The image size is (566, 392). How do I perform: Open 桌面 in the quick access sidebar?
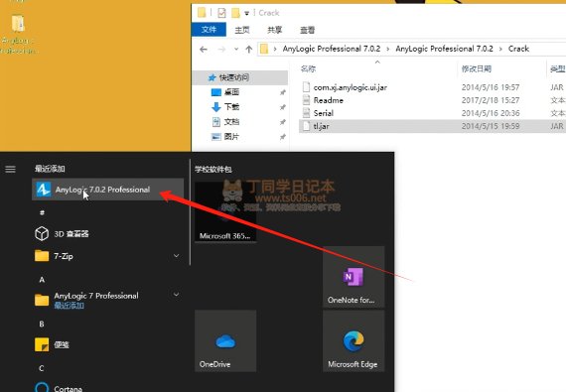click(231, 92)
